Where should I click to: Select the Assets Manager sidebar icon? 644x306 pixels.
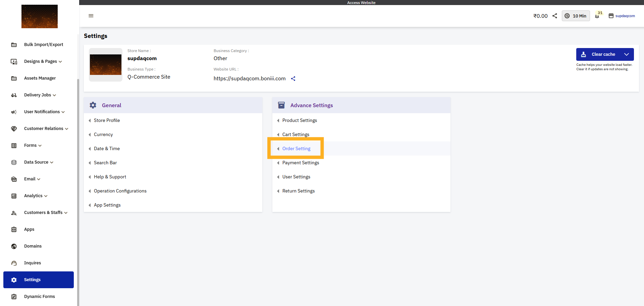click(x=14, y=78)
